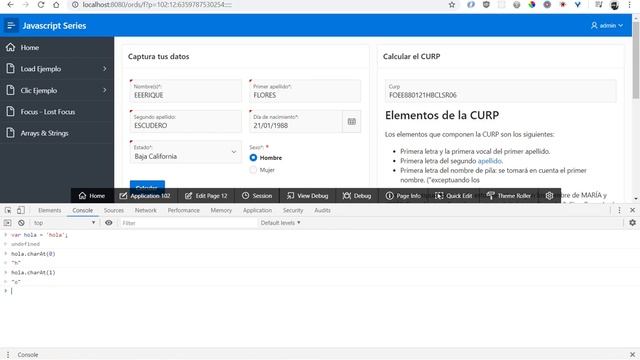Open Home in the side navigation
Screen dimensions: 640x360
pos(57,47)
